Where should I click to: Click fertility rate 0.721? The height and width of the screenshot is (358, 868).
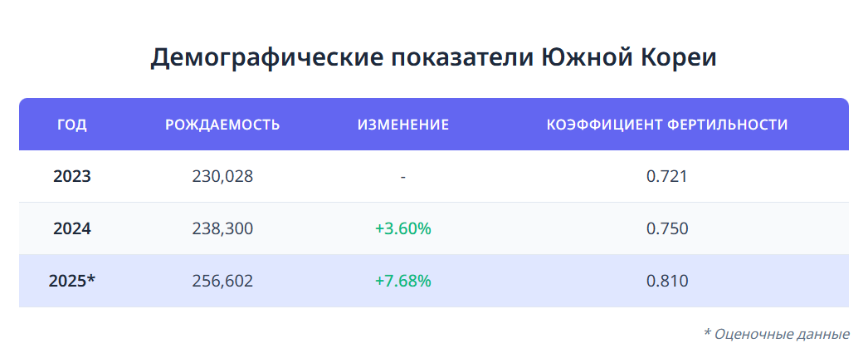pyautogui.click(x=667, y=177)
